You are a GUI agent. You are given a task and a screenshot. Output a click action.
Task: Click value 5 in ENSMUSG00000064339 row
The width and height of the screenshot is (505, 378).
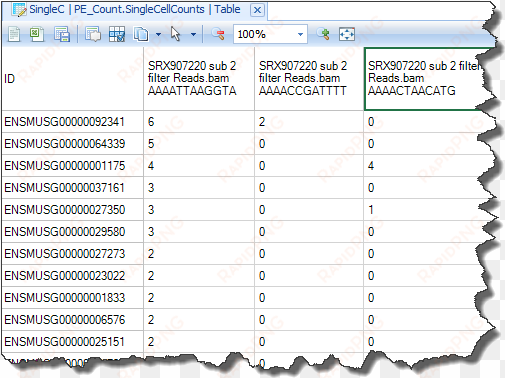[151, 144]
